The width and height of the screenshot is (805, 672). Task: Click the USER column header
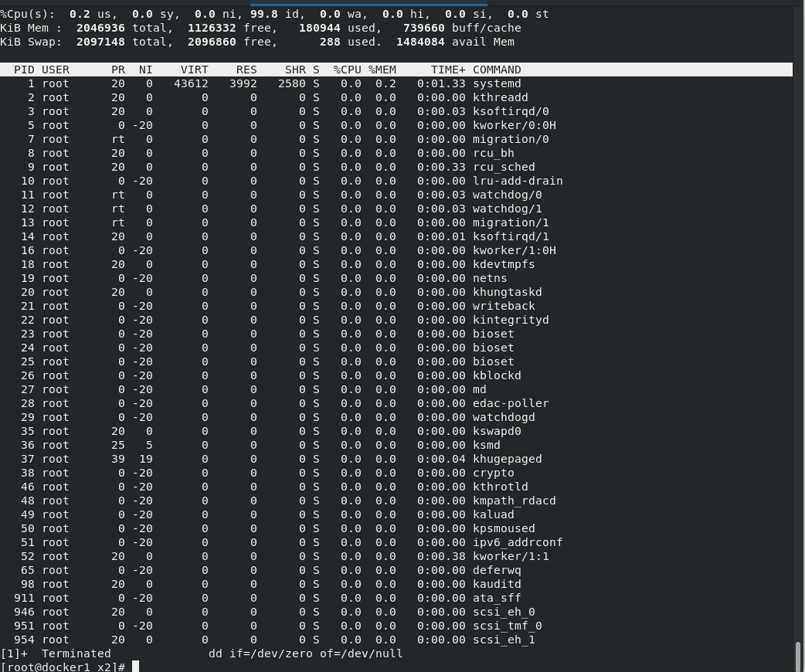click(56, 70)
